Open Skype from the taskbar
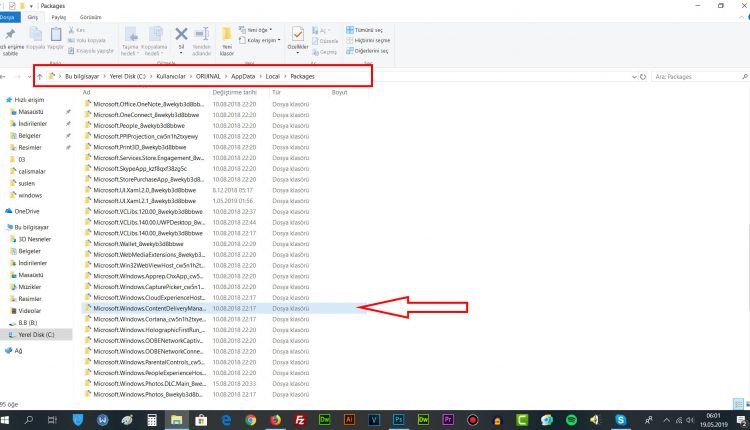Screen dimensions: 750x430 tap(620, 420)
